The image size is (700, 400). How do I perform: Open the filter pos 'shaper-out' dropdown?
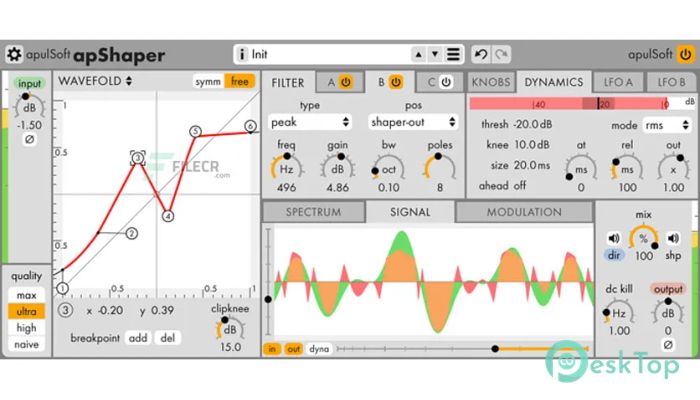413,122
